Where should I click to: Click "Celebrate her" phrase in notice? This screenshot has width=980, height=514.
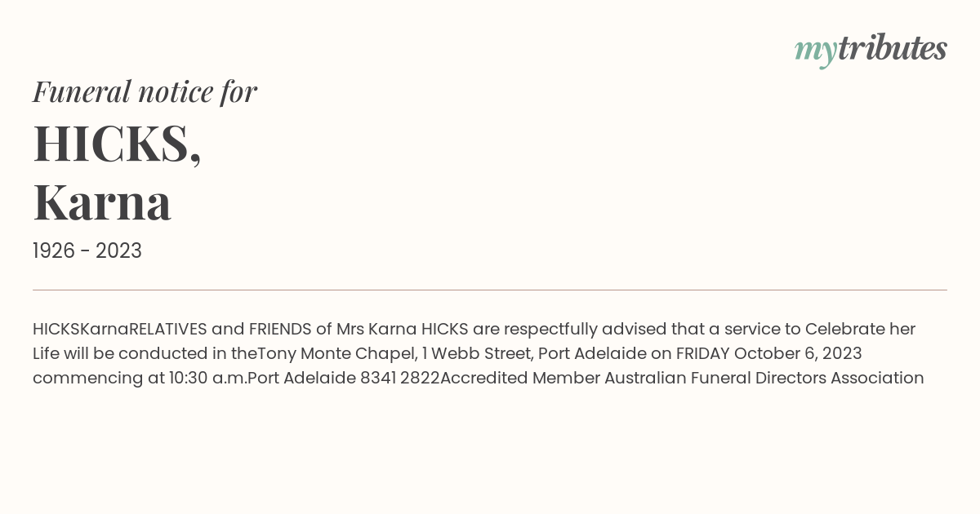(860, 330)
